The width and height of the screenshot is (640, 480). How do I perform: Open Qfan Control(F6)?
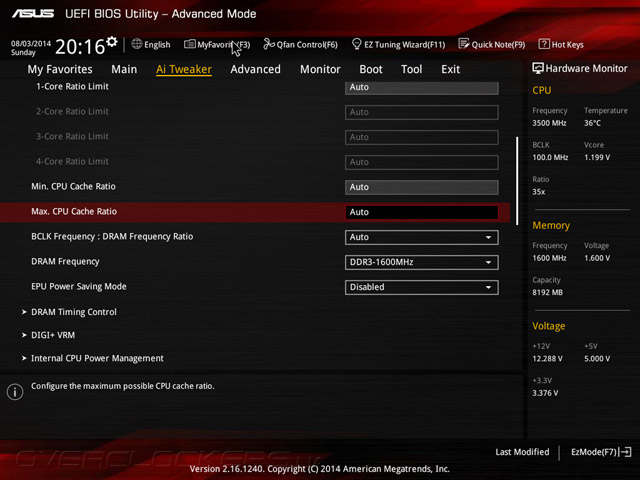(x=301, y=44)
